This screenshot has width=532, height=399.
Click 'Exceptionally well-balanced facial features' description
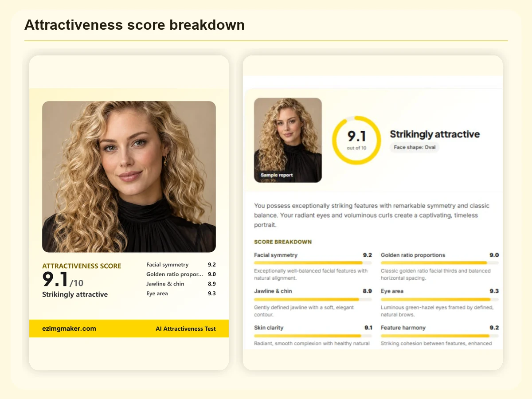tap(311, 274)
